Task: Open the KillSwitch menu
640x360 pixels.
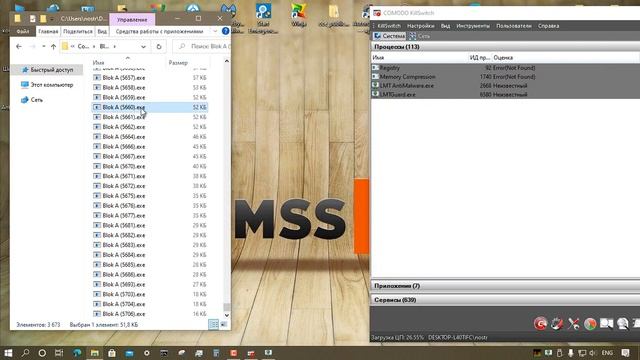Action: 389,26
